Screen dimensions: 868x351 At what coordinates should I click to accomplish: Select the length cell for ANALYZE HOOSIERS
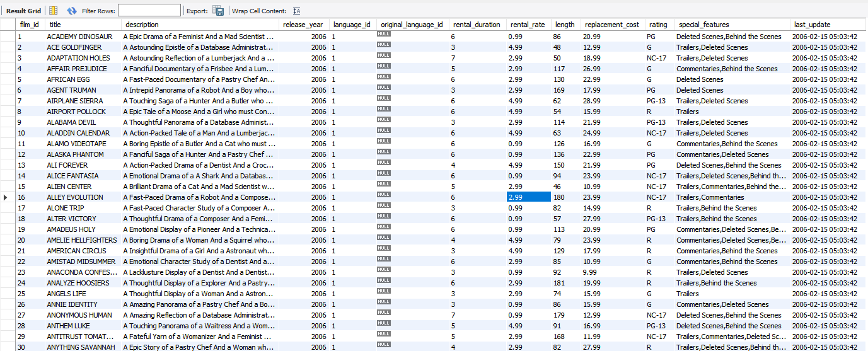tap(565, 283)
